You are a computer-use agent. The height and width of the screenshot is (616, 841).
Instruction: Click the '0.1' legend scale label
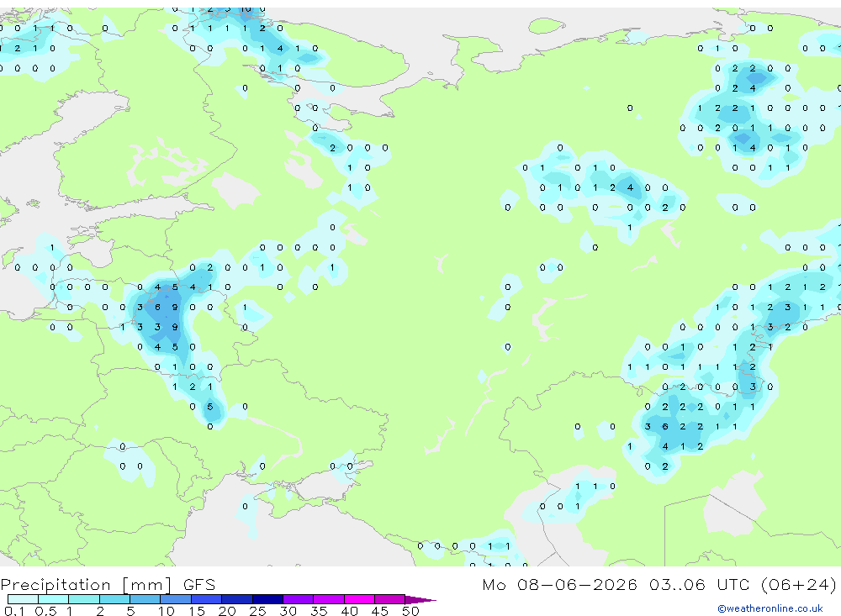point(14,611)
